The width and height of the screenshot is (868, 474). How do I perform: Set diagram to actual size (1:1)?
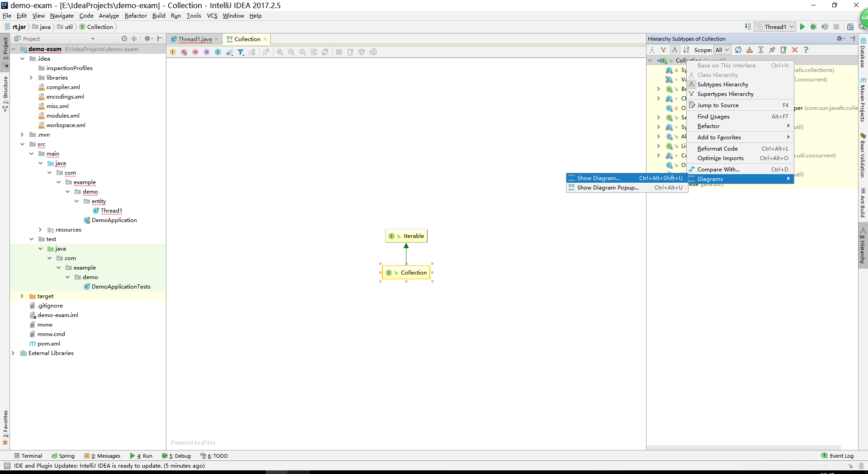[302, 52]
